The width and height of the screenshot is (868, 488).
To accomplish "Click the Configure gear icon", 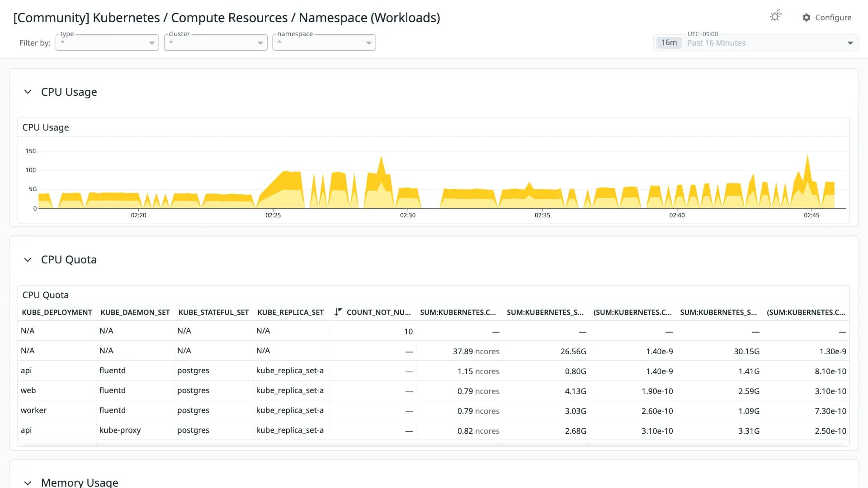I will 807,18.
